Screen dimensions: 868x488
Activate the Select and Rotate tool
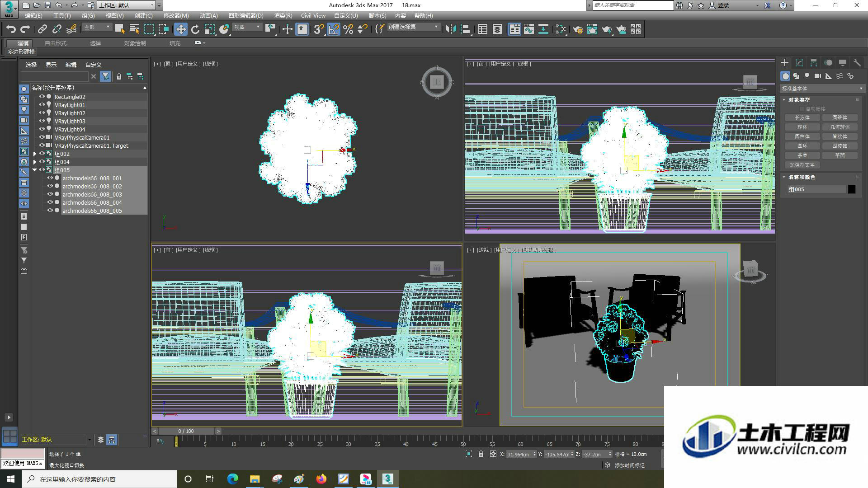click(195, 29)
